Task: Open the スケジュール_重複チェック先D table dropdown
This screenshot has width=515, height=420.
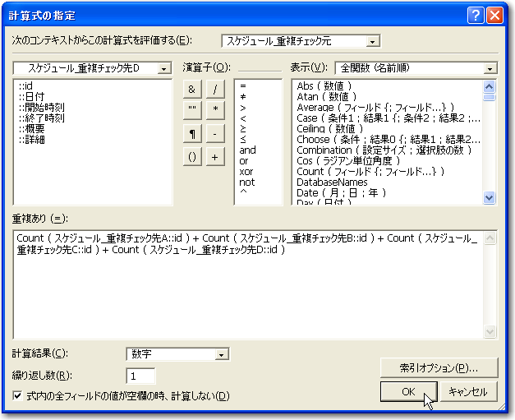Action: tap(92, 67)
